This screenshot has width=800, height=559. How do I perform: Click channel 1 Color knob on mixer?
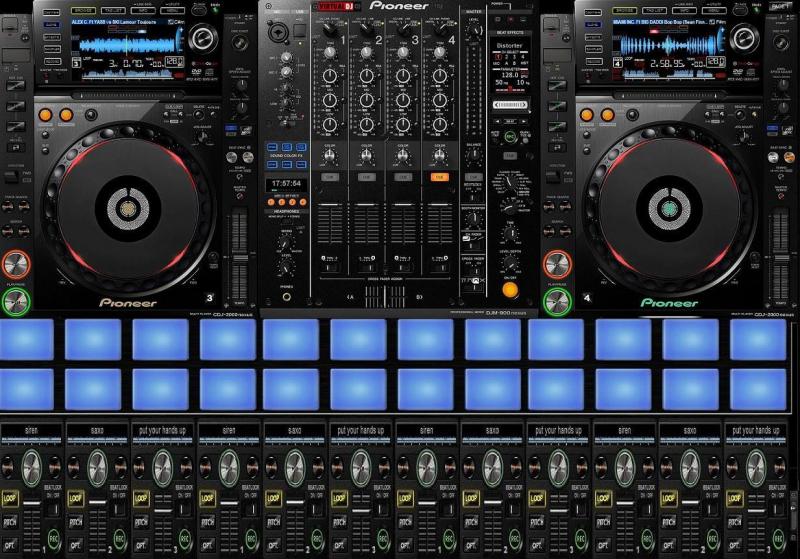[330, 156]
